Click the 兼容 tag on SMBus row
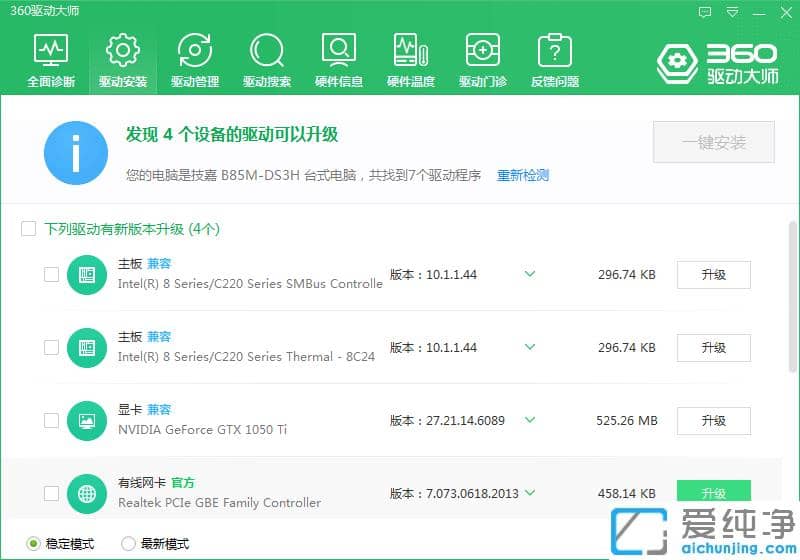This screenshot has height=560, width=800. [159, 264]
